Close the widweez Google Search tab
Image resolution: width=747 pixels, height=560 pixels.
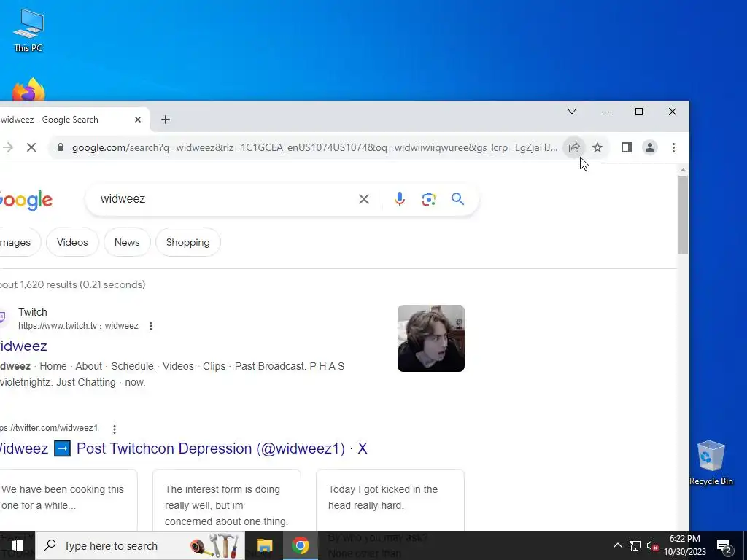138,120
